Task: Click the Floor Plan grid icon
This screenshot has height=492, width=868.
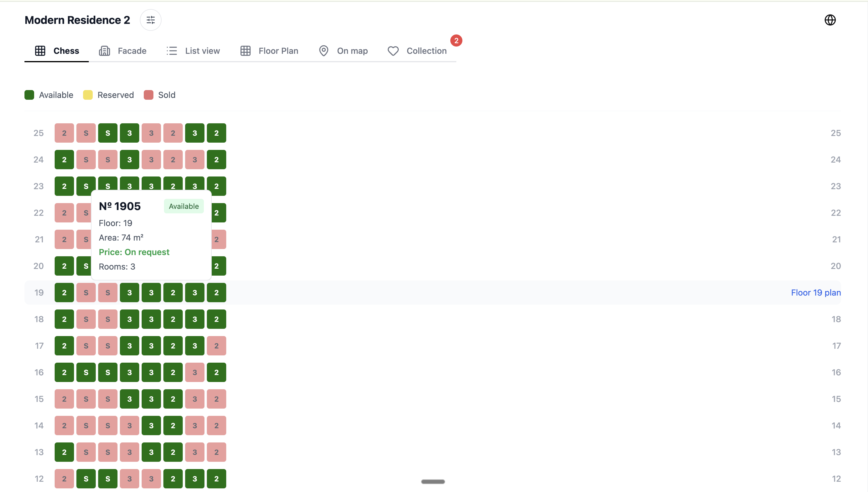Action: click(x=246, y=51)
